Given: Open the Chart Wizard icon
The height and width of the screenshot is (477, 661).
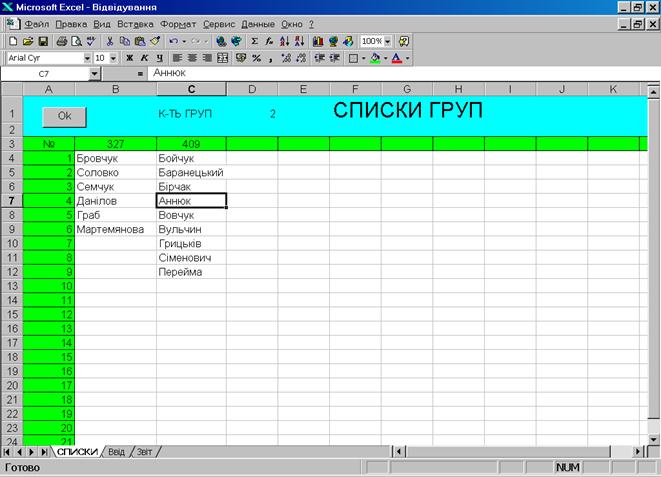Looking at the screenshot, I should pyautogui.click(x=318, y=41).
